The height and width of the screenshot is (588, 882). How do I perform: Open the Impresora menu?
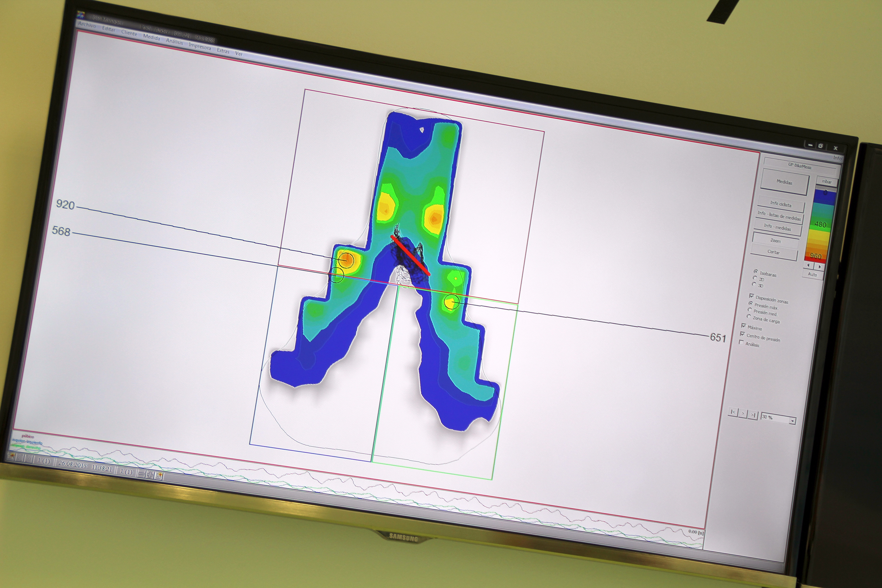(x=200, y=46)
